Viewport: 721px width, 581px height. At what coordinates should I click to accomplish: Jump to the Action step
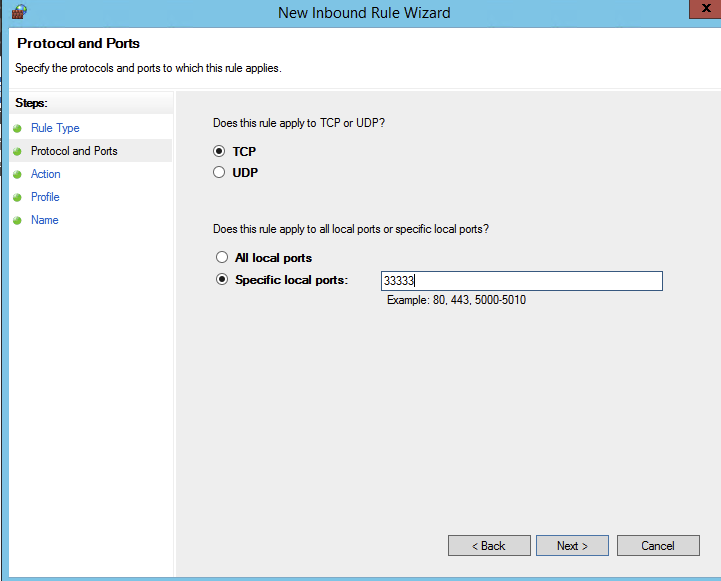point(46,174)
